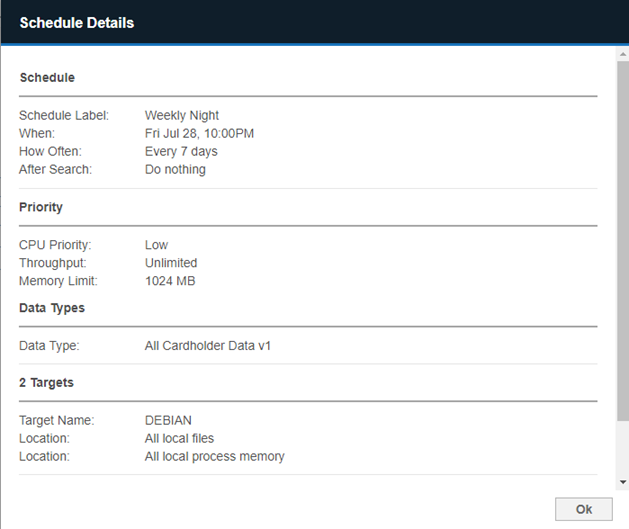629x529 pixels.
Task: Click the vertical scrollbar thumb
Action: point(622,240)
